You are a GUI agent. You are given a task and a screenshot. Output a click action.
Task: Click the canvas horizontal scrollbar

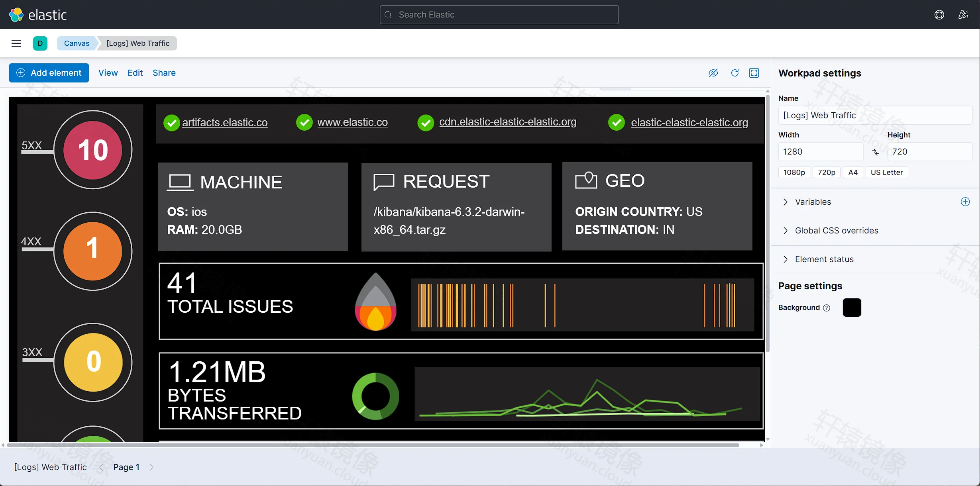click(x=373, y=445)
